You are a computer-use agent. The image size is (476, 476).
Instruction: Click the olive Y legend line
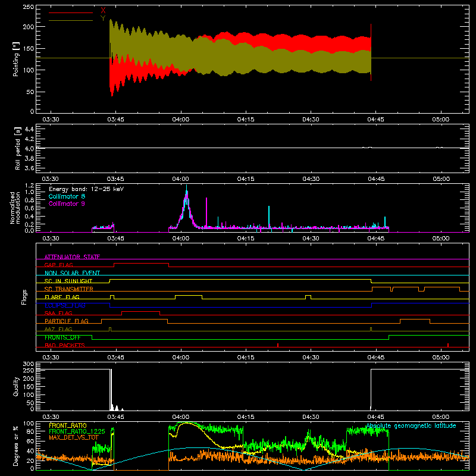point(71,20)
